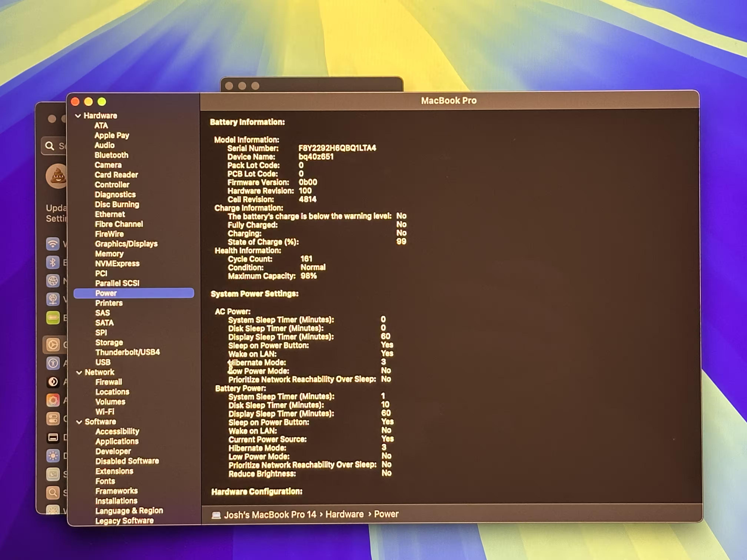The width and height of the screenshot is (747, 560).
Task: Click the laptop icon in the path bar
Action: [x=216, y=515]
